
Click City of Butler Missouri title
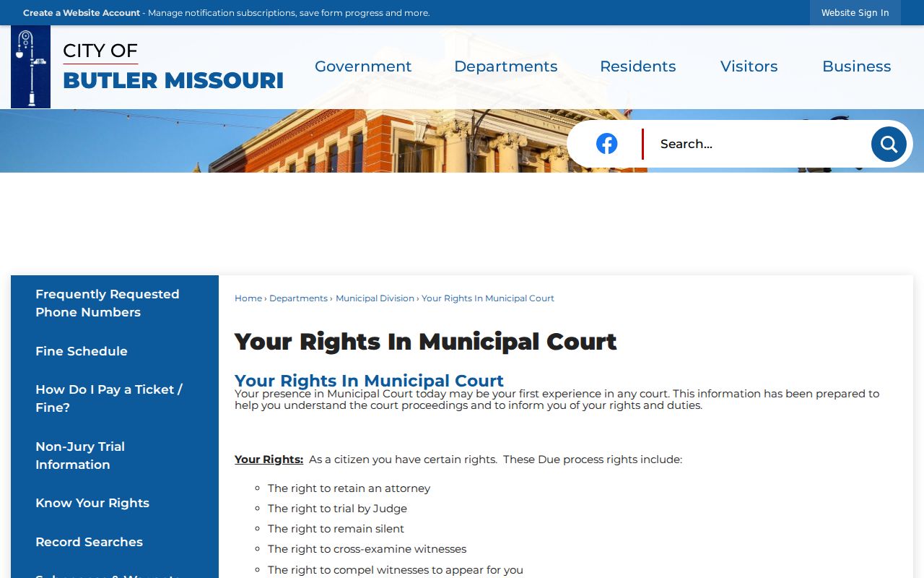click(173, 66)
